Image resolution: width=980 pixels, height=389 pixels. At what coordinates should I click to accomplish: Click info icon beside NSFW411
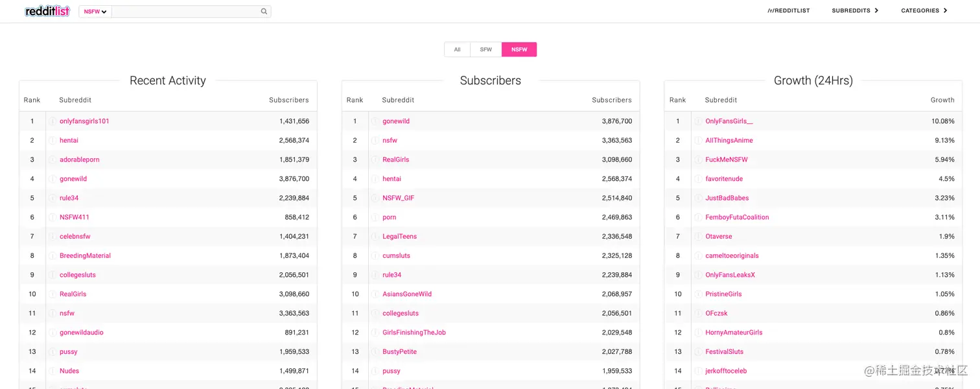52,217
